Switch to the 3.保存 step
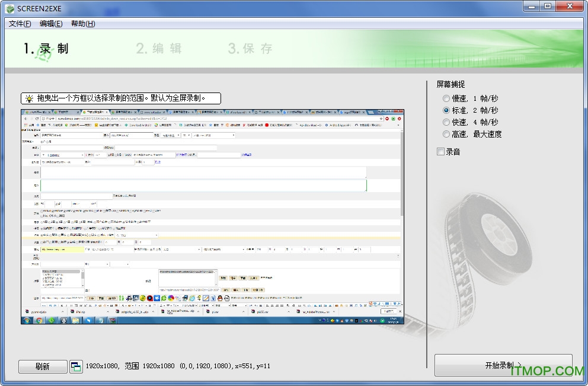The width and height of the screenshot is (588, 386). (x=250, y=49)
